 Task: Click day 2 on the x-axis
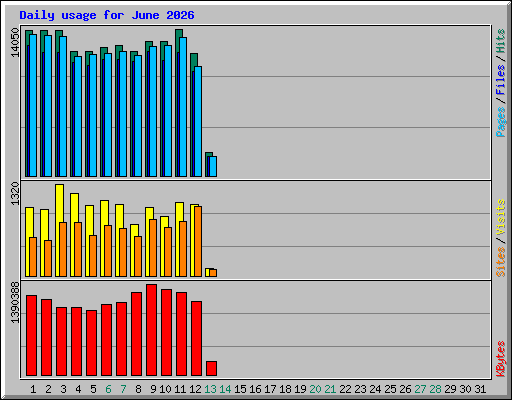(48, 389)
